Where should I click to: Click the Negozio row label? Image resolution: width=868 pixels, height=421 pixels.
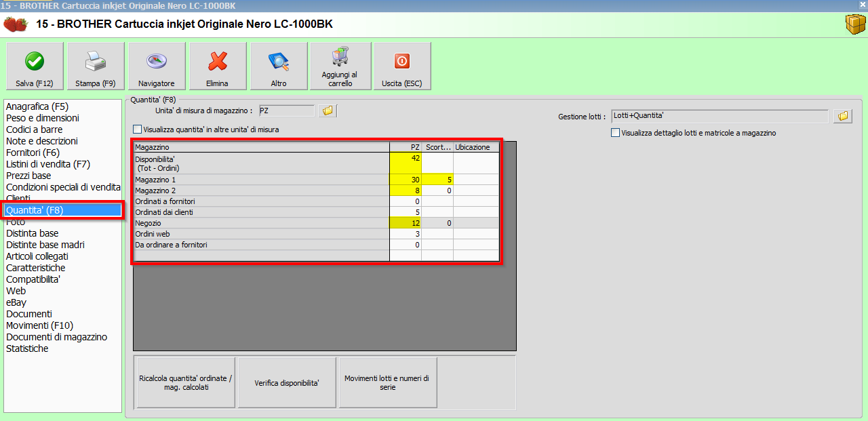pos(262,223)
